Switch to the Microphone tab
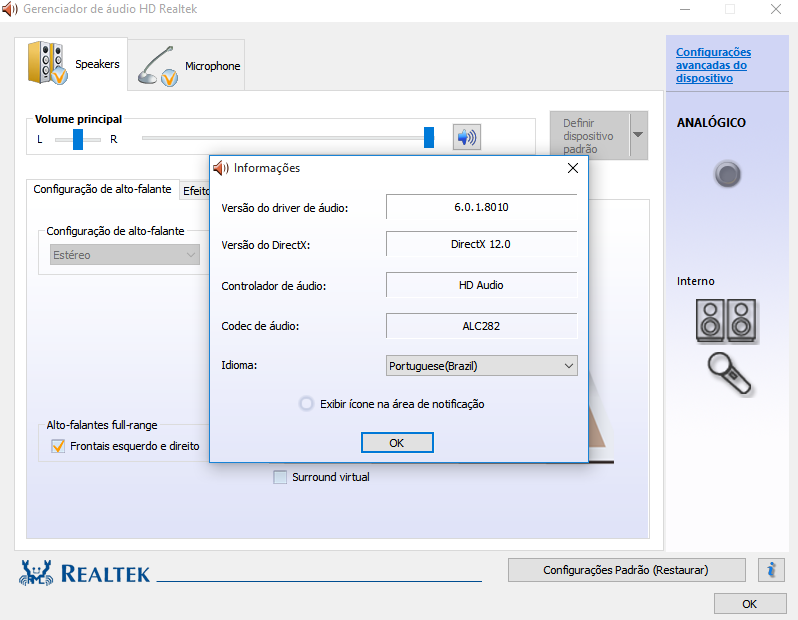This screenshot has height=620, width=798. 186,66
